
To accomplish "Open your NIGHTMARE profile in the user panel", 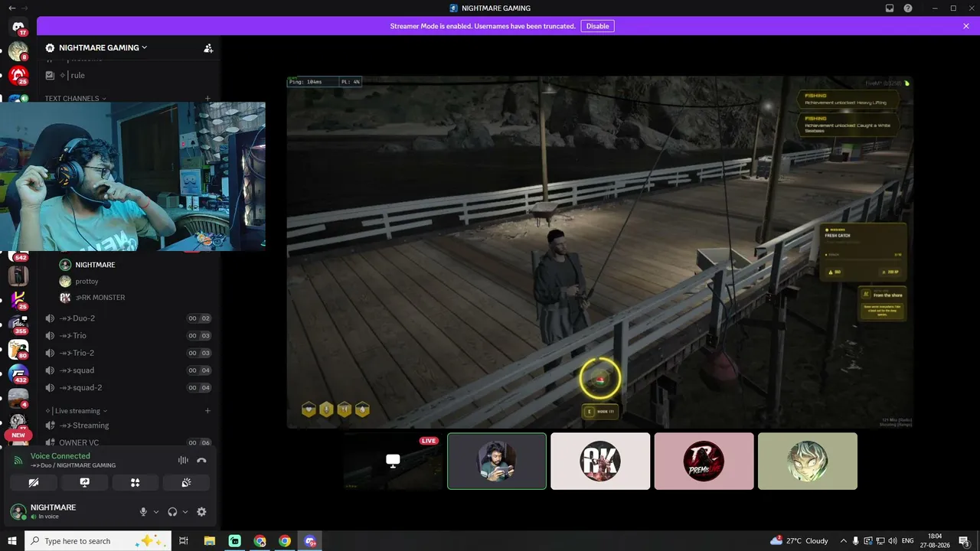I will (x=54, y=511).
